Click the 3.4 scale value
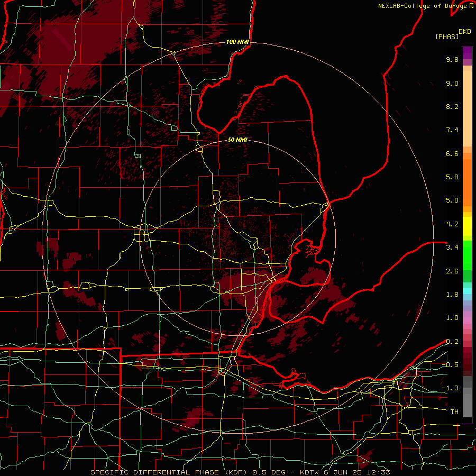Viewport: 476px width, 476px height. point(452,248)
